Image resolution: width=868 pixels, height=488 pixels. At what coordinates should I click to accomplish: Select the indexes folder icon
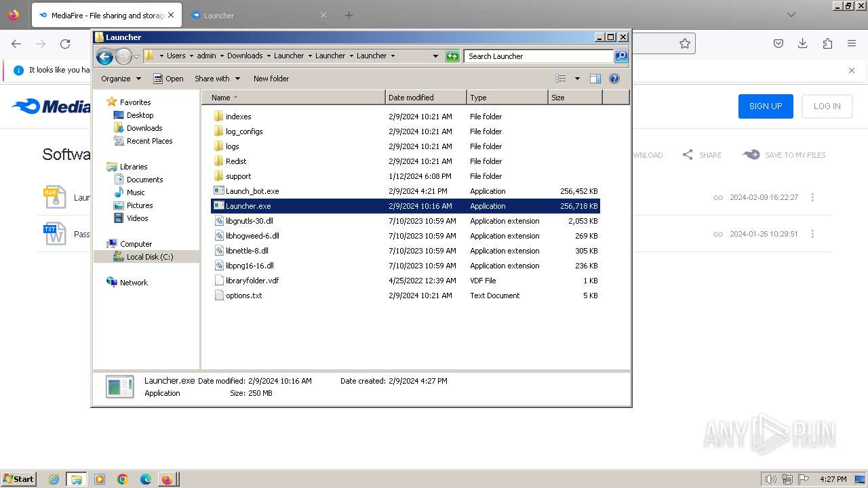[x=218, y=117]
